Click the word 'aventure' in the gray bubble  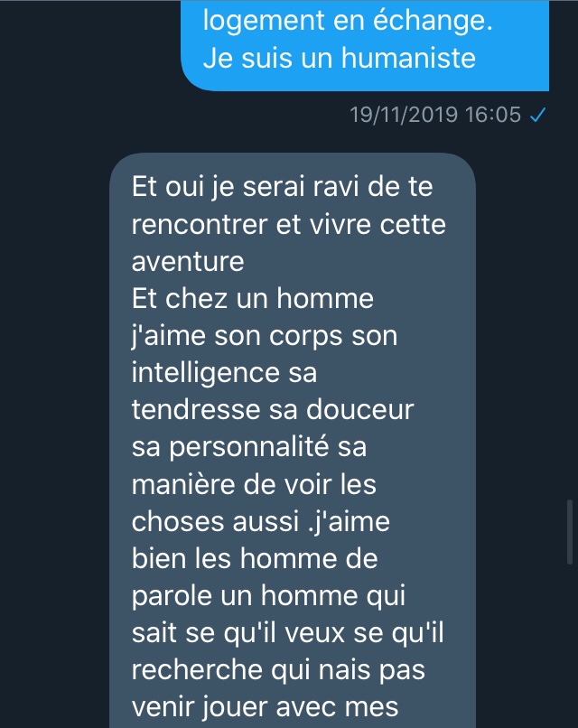coord(188,261)
